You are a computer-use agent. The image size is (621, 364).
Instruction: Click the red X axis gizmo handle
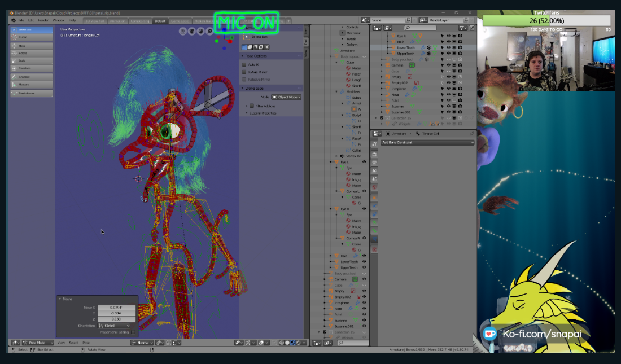click(x=230, y=41)
